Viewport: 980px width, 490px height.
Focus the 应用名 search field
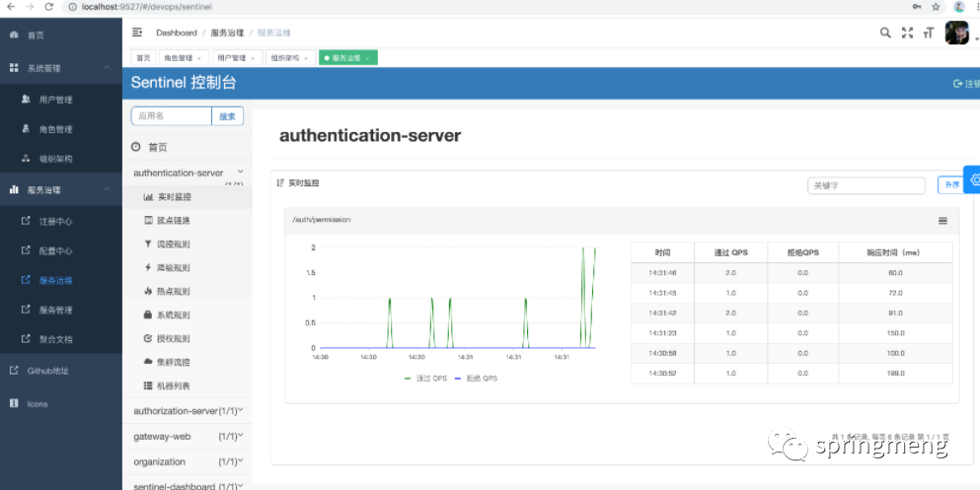172,116
